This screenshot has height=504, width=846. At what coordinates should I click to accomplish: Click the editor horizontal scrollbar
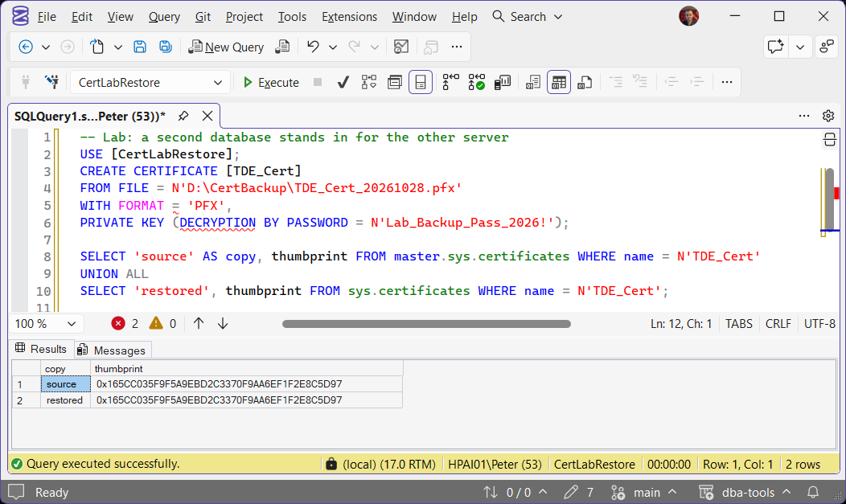pyautogui.click(x=426, y=324)
